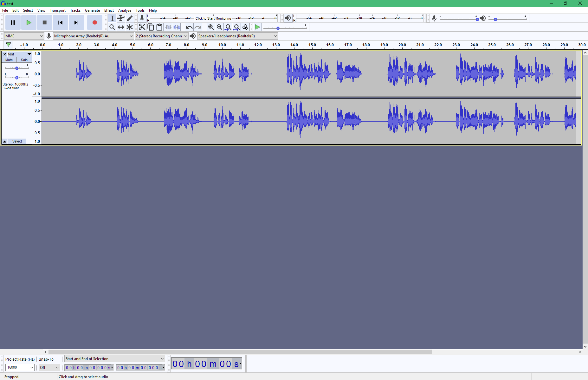Choose the Multi-tool
The width and height of the screenshot is (588, 380).
click(130, 27)
